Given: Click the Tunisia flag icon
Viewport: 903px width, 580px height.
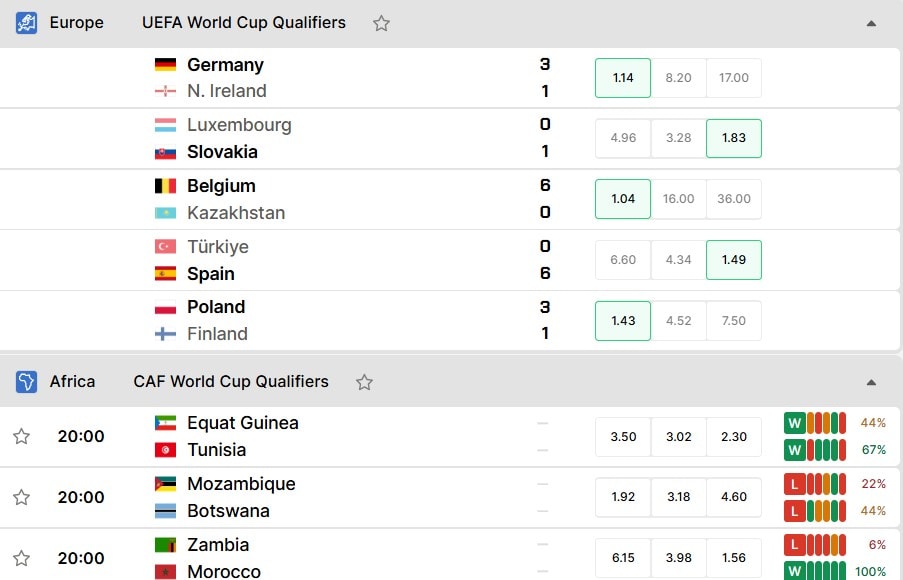Looking at the screenshot, I should pos(165,450).
